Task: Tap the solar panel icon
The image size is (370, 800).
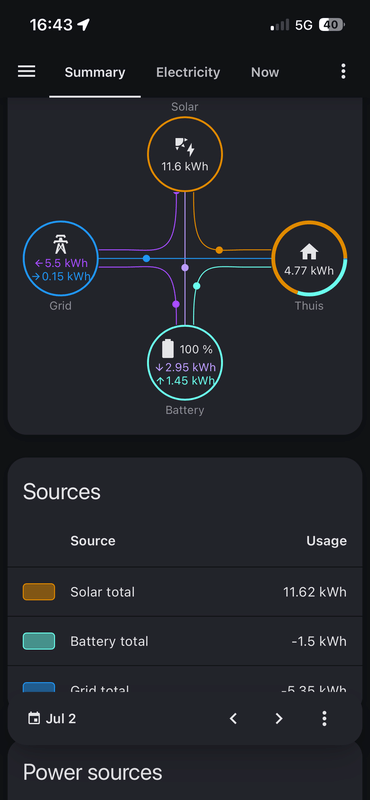Action: pyautogui.click(x=184, y=146)
